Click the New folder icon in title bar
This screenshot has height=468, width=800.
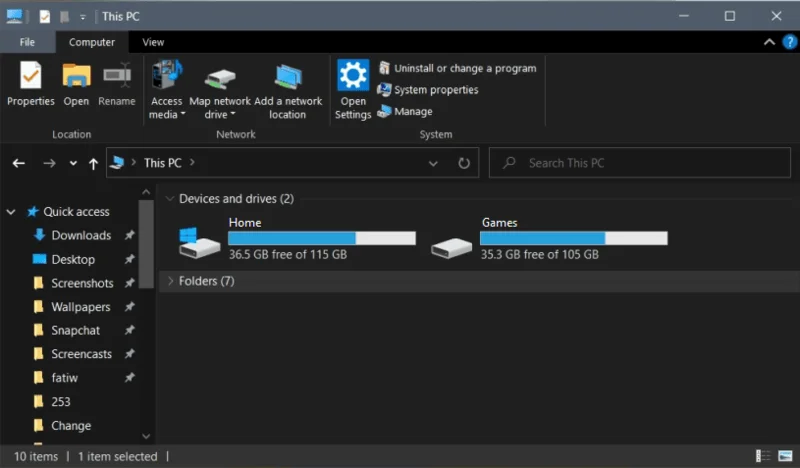click(64, 17)
